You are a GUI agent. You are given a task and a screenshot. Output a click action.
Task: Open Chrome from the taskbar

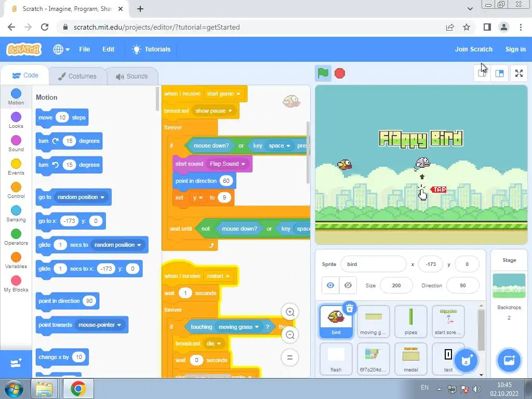(x=78, y=389)
